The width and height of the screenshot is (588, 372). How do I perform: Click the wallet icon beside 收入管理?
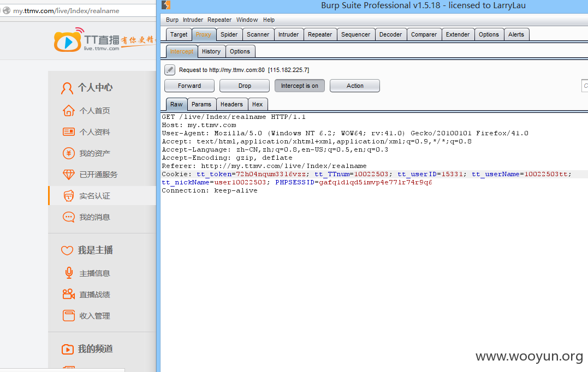(x=69, y=315)
